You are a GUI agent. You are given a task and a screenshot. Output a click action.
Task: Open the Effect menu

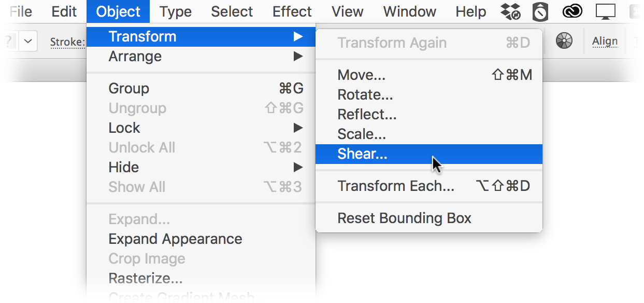pyautogui.click(x=292, y=11)
